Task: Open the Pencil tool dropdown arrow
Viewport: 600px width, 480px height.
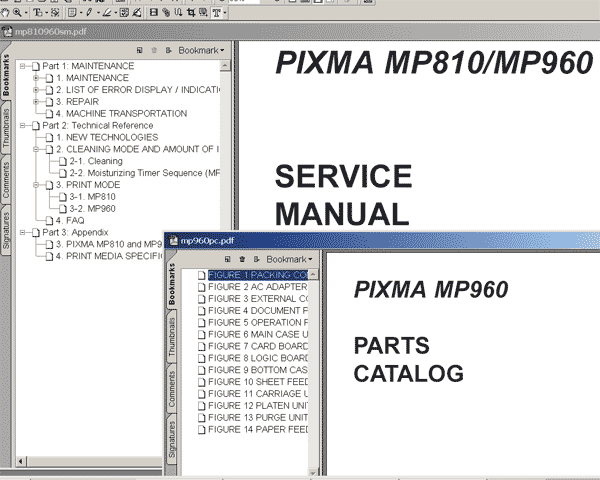Action: pyautogui.click(x=98, y=13)
